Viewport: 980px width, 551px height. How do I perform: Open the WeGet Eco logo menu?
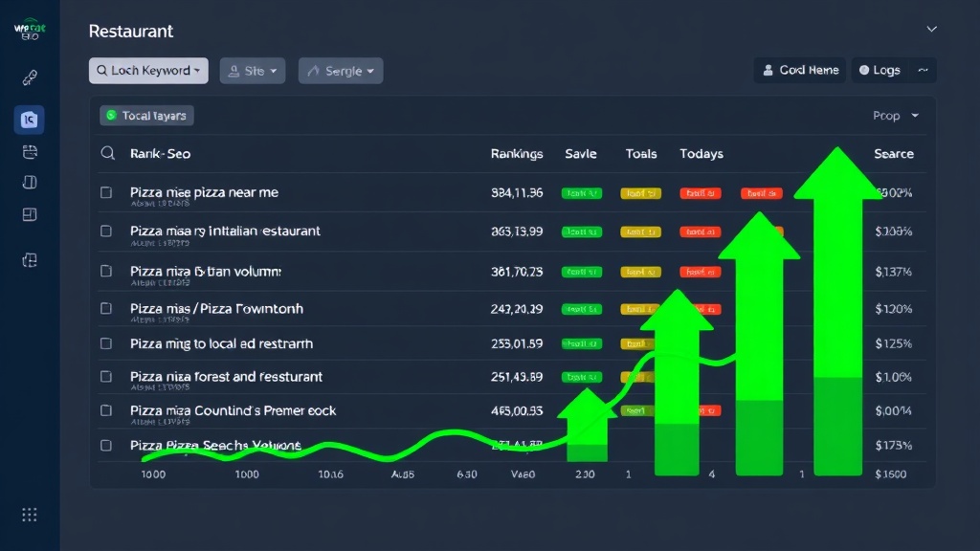tap(29, 29)
